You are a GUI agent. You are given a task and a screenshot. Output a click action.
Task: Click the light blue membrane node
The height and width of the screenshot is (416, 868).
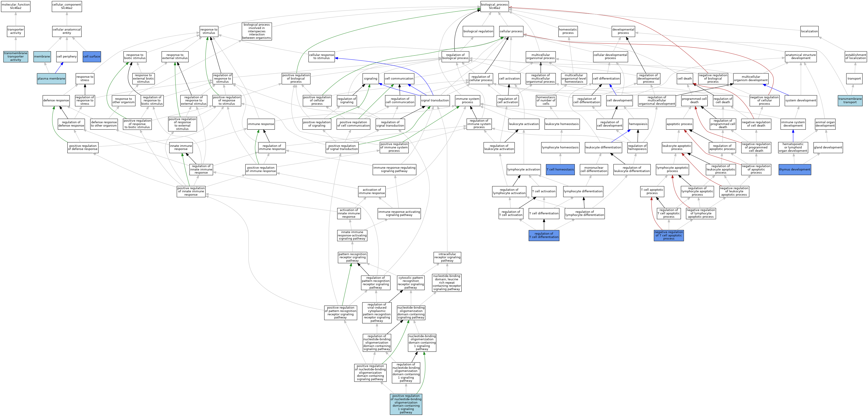(x=42, y=57)
